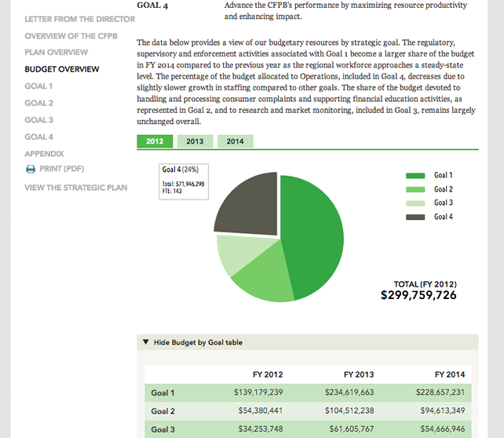Open Overview of the CFPB section
This screenshot has height=438, width=504.
(71, 36)
